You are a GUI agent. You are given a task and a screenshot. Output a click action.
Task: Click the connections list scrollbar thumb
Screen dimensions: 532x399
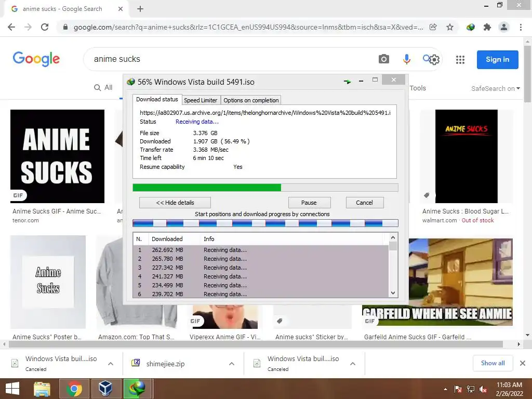click(x=393, y=246)
